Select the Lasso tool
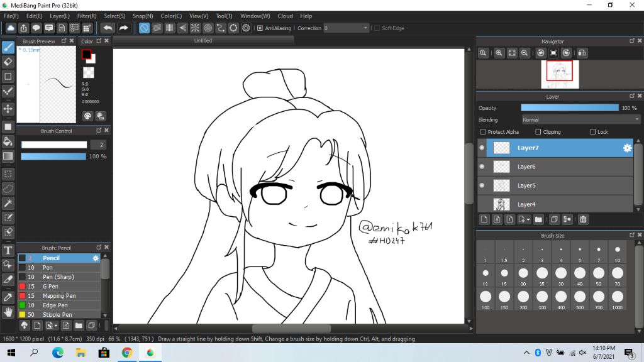The height and width of the screenshot is (362, 644). (8, 189)
